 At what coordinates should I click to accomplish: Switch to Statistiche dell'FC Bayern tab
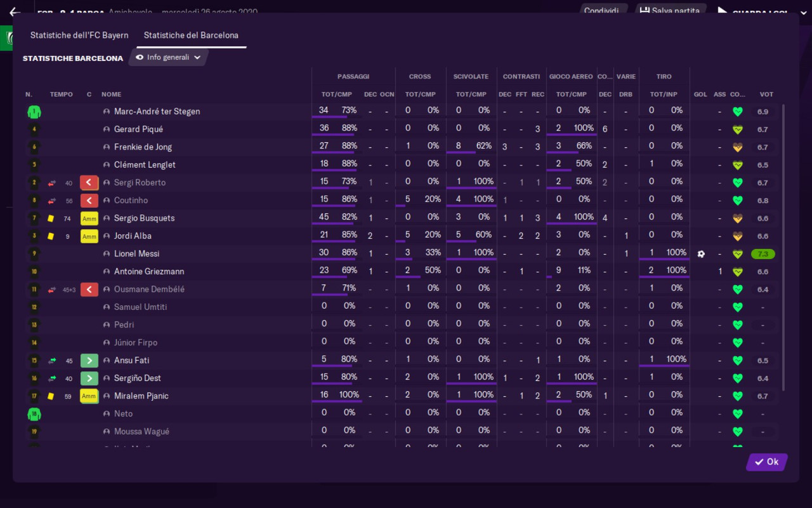coord(79,36)
